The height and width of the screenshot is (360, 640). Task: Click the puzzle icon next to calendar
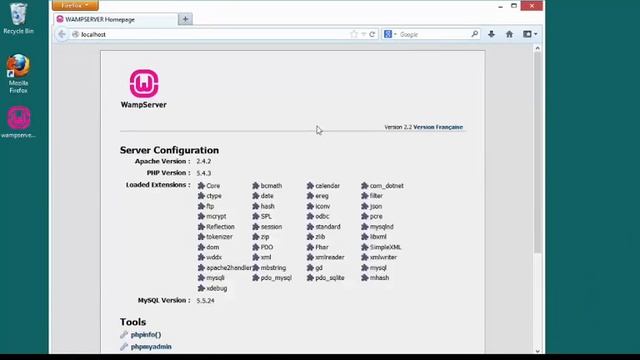310,186
